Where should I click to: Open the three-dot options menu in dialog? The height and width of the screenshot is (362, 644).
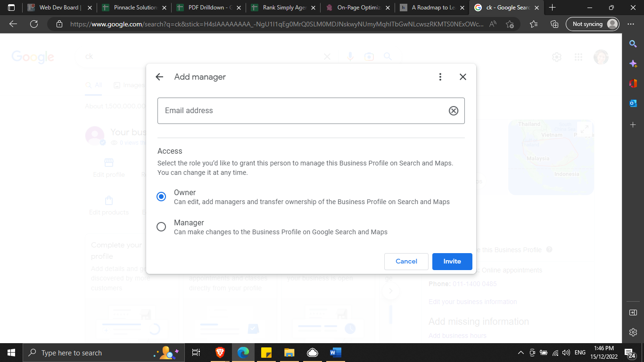pos(440,77)
